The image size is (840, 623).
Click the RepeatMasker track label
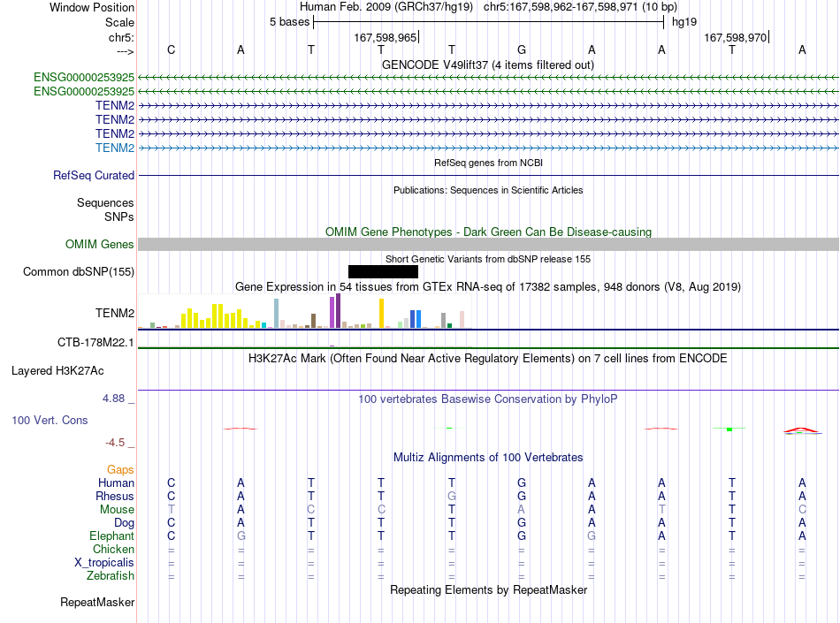pyautogui.click(x=97, y=603)
